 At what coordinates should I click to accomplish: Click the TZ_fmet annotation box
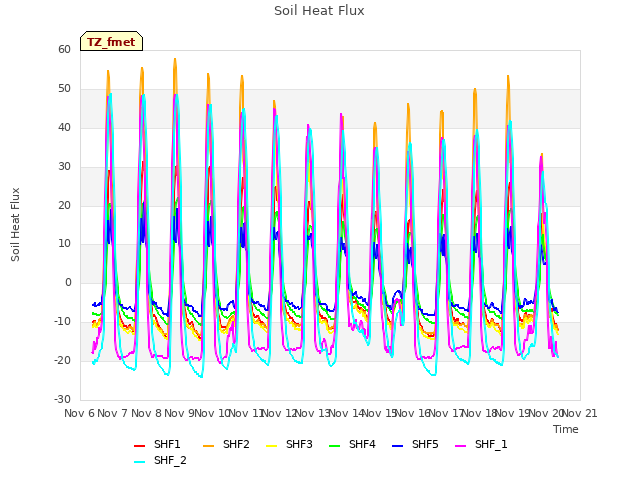(x=111, y=41)
